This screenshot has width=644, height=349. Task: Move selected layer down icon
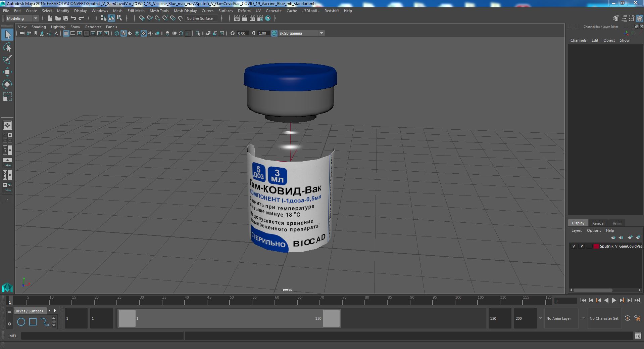[x=621, y=237]
